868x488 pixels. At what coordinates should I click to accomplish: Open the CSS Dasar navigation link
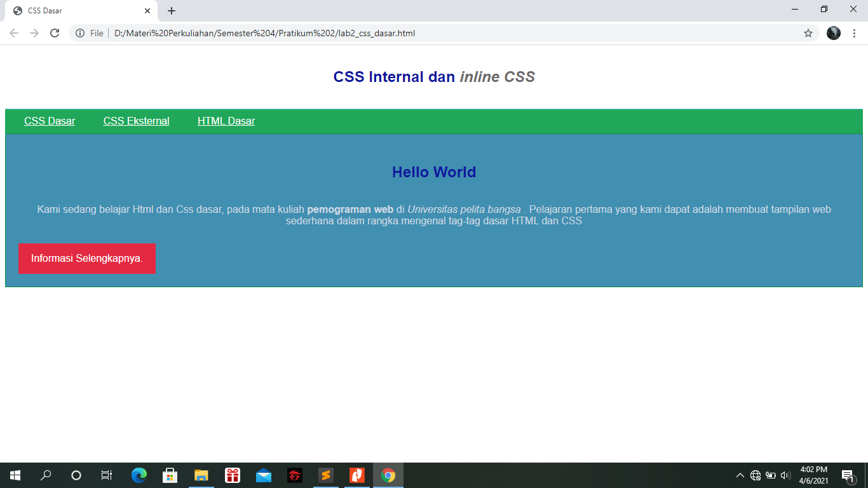[x=50, y=121]
